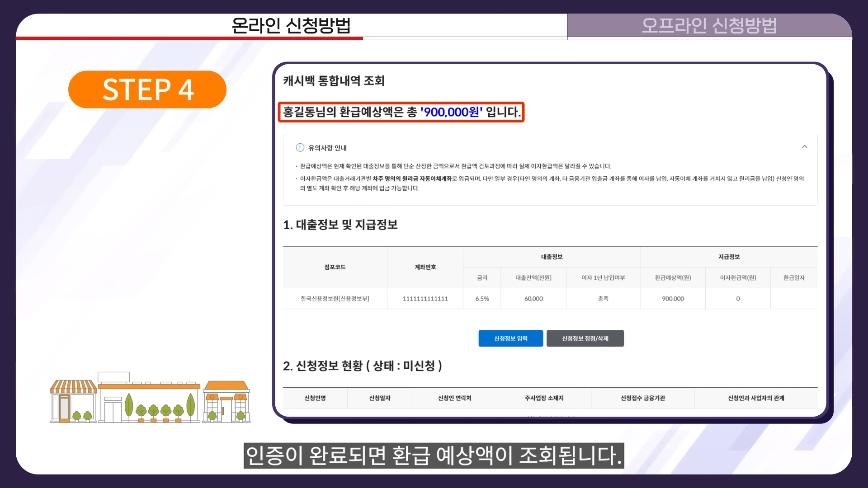Viewport: 868px width, 488px height.
Task: Click the orange STEP 4 badge
Action: (147, 89)
